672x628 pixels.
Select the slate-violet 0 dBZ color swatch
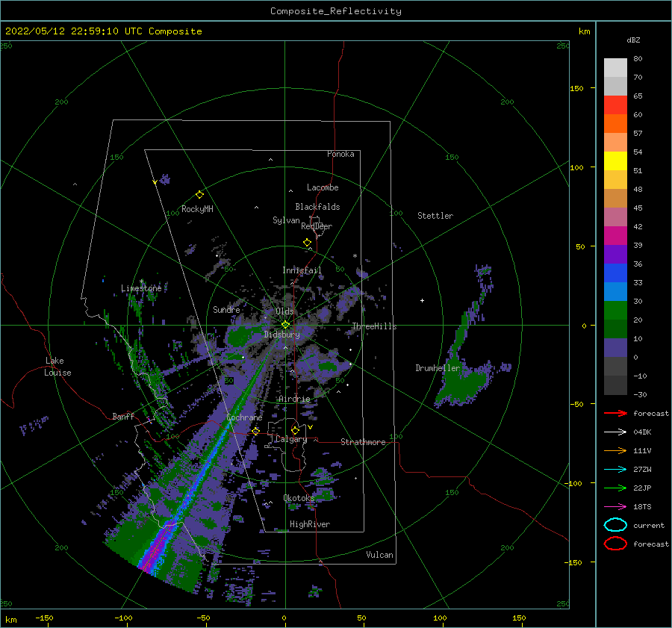(x=615, y=348)
